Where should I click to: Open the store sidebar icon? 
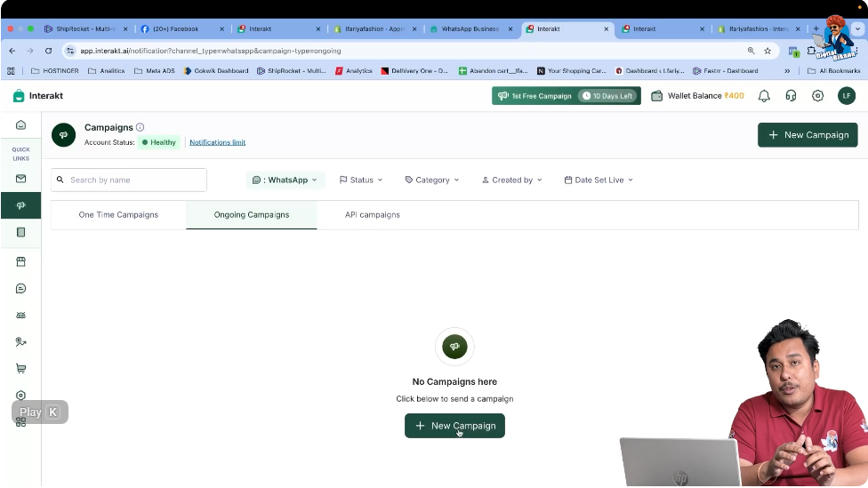[x=20, y=261]
